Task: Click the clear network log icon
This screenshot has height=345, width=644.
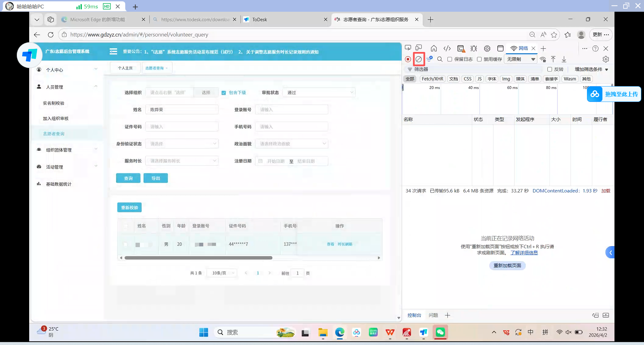Action: click(419, 59)
